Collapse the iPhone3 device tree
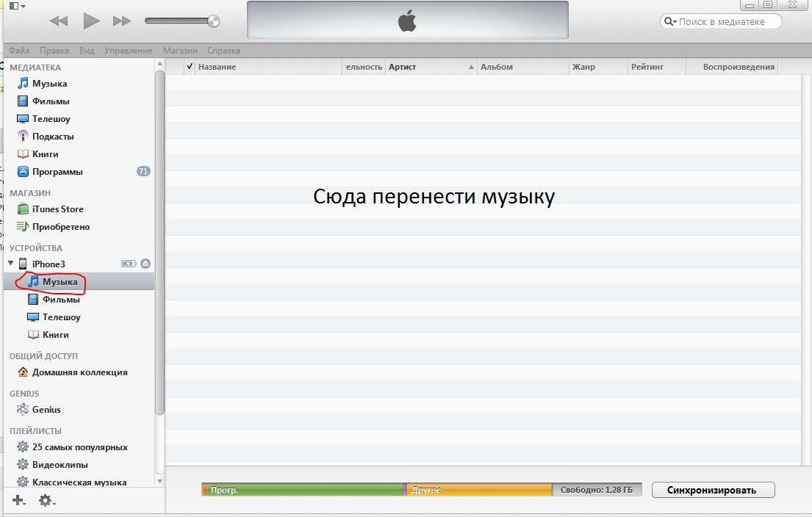 (11, 263)
